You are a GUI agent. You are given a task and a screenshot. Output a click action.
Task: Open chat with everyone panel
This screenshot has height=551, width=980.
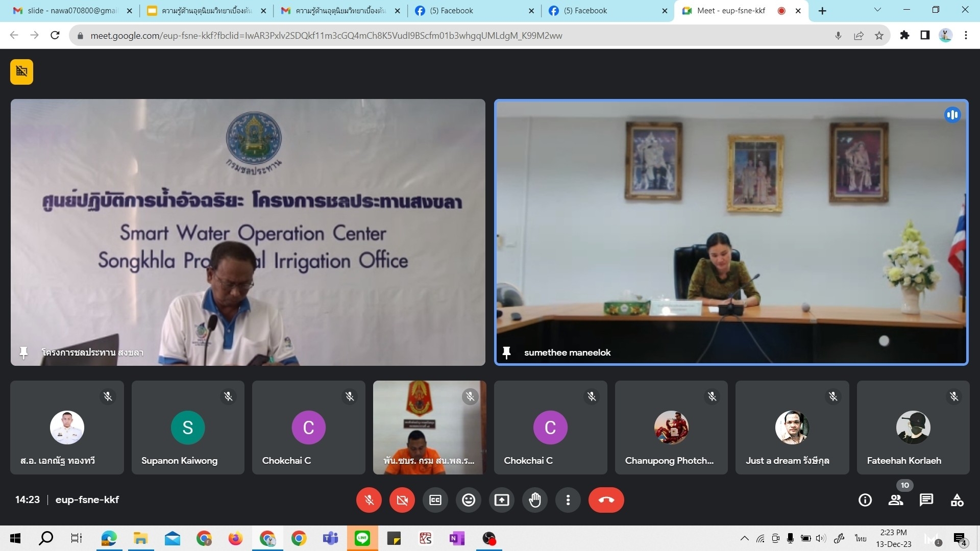(926, 500)
